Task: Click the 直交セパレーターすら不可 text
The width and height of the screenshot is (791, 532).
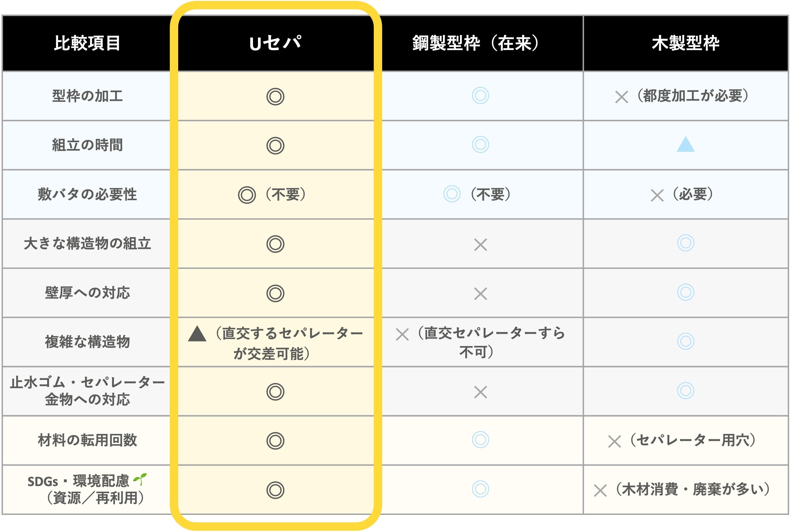Action: pos(491,342)
